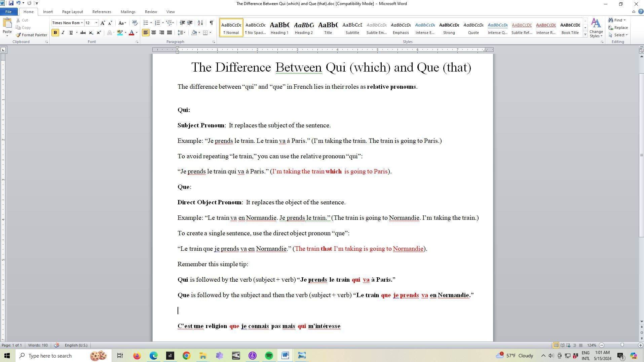The image size is (644, 362).
Task: Switch to the Insert tab
Action: (48, 12)
